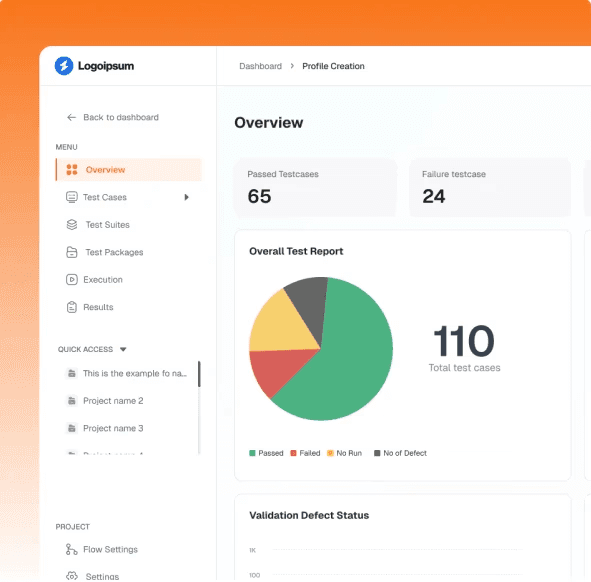Viewport: 591px width, 582px height.
Task: Click the folder icon beside Project name 3
Action: point(72,428)
